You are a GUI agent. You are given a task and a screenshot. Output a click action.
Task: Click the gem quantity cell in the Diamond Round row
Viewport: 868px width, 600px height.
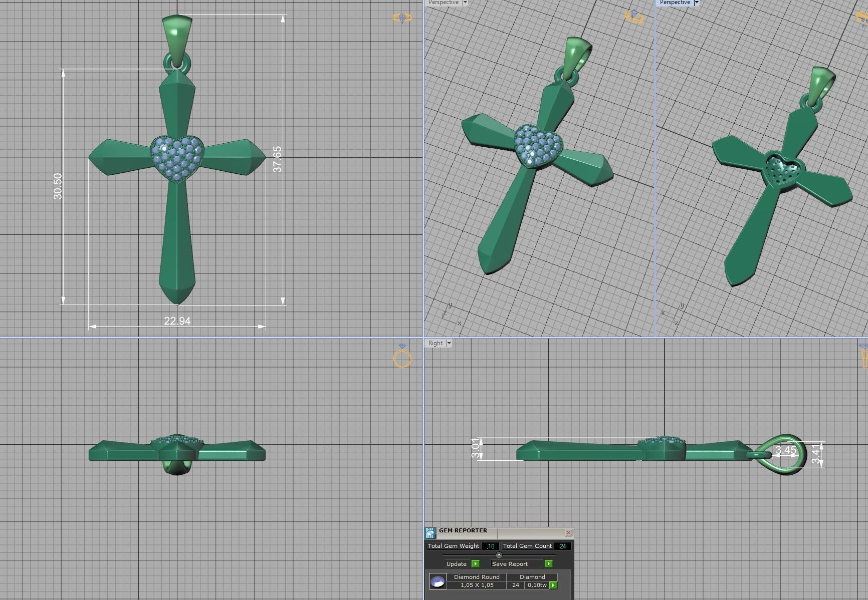[516, 585]
